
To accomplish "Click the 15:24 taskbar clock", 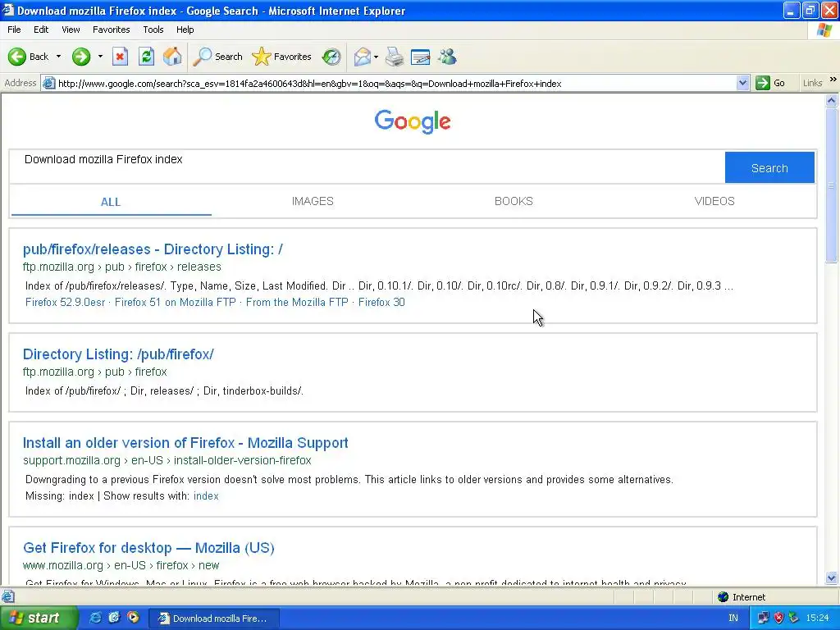I will click(x=817, y=618).
